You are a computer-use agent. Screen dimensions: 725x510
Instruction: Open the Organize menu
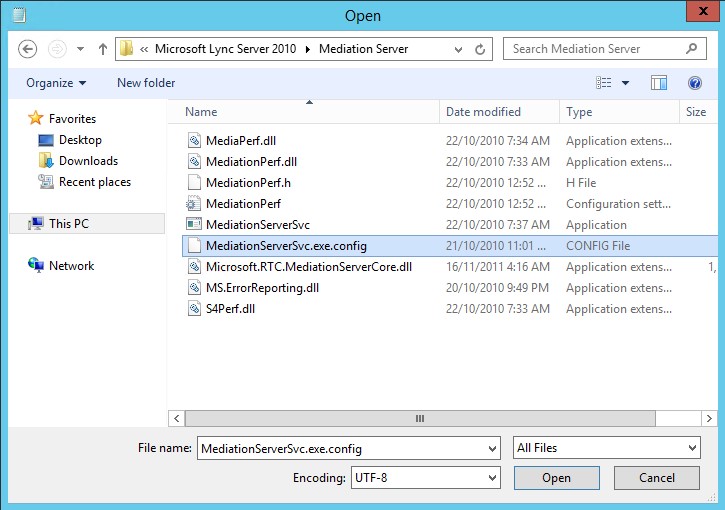56,83
